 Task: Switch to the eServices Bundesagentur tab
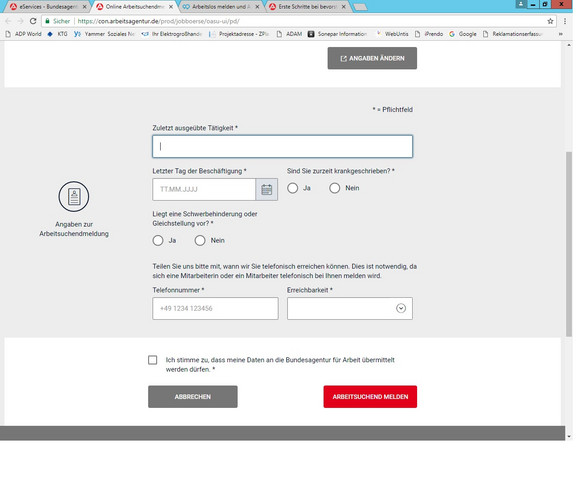pyautogui.click(x=48, y=7)
